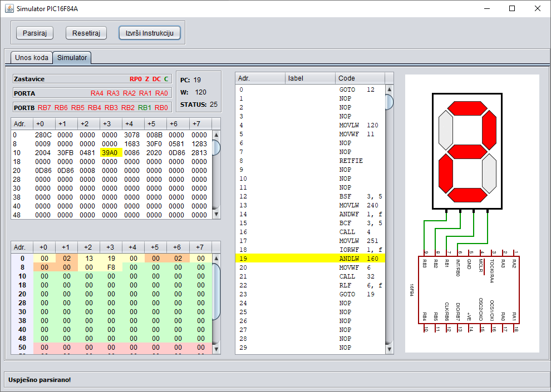Select highlighted program memory cell 39A0
The height and width of the screenshot is (392, 551).
111,153
